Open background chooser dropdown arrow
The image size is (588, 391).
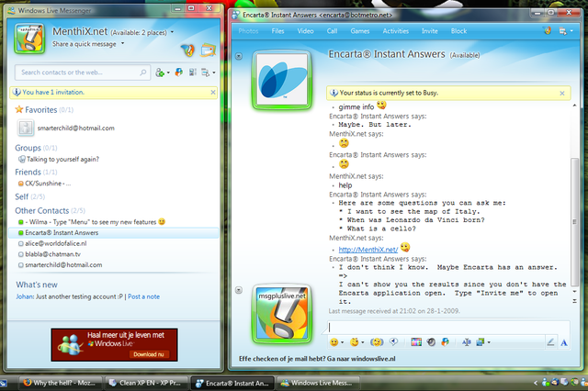(489, 342)
